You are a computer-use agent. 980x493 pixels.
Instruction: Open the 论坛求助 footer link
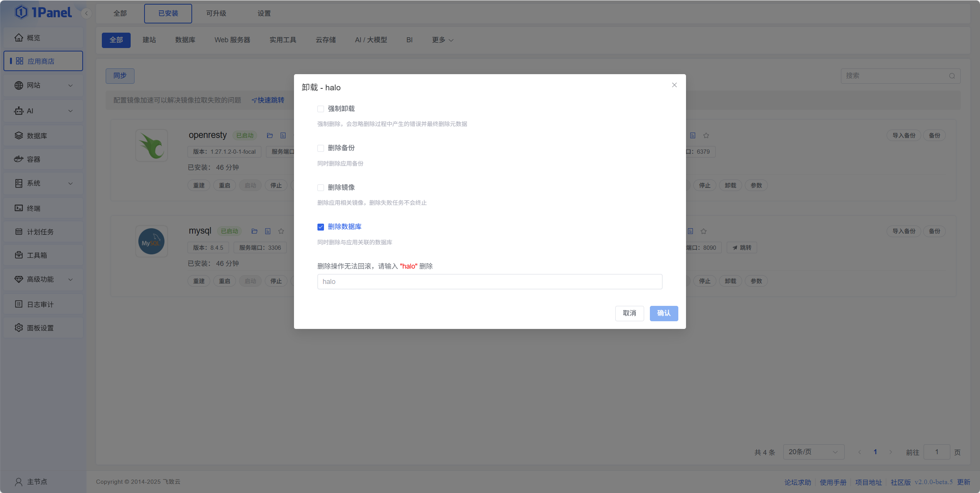point(798,482)
